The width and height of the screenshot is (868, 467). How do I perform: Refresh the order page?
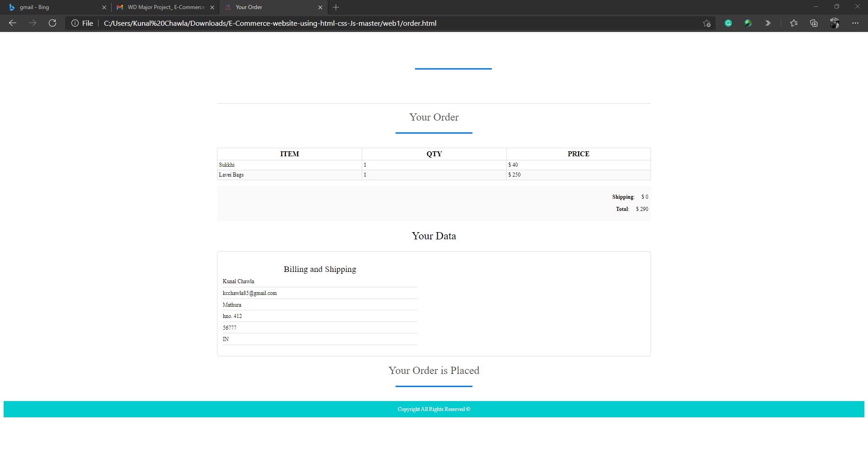point(52,23)
